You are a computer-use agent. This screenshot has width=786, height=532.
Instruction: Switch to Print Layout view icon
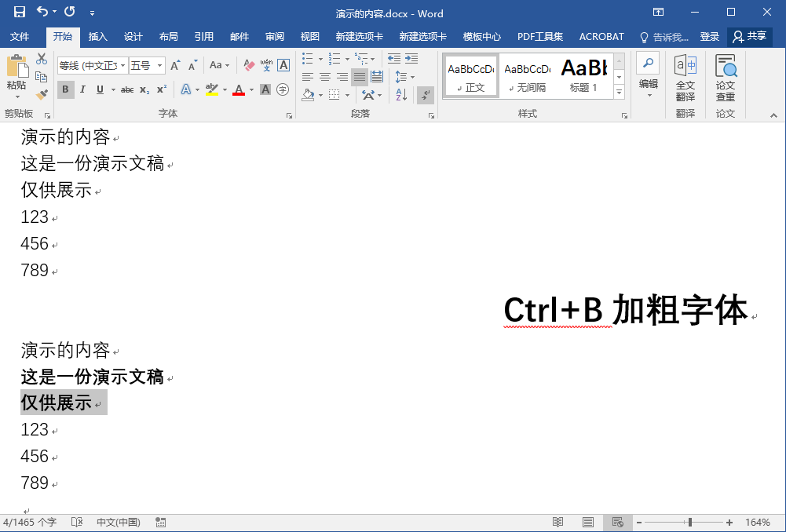(x=588, y=523)
